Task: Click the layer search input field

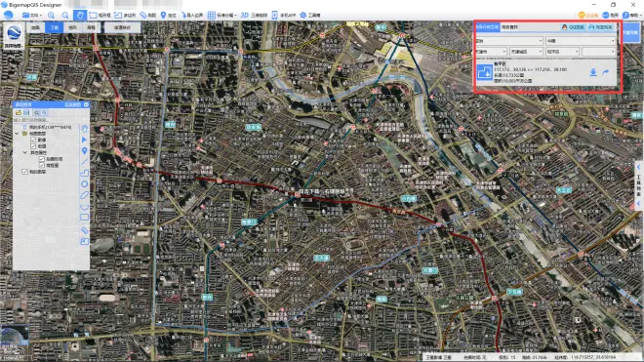Action: pyautogui.click(x=46, y=120)
